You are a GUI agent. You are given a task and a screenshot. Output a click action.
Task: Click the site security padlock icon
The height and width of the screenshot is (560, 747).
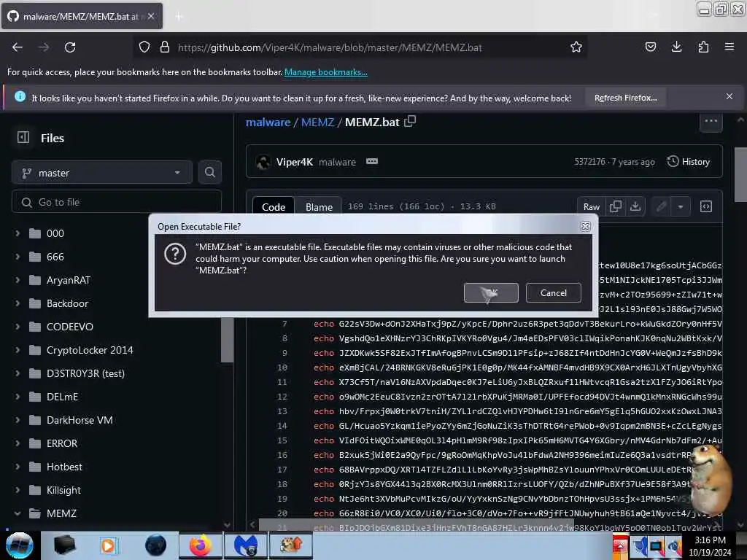pos(165,47)
